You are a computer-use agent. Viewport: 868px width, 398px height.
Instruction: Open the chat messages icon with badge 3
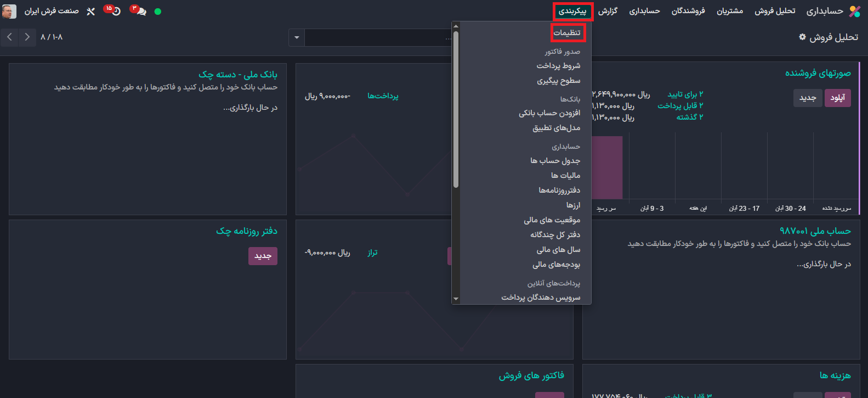coord(140,11)
